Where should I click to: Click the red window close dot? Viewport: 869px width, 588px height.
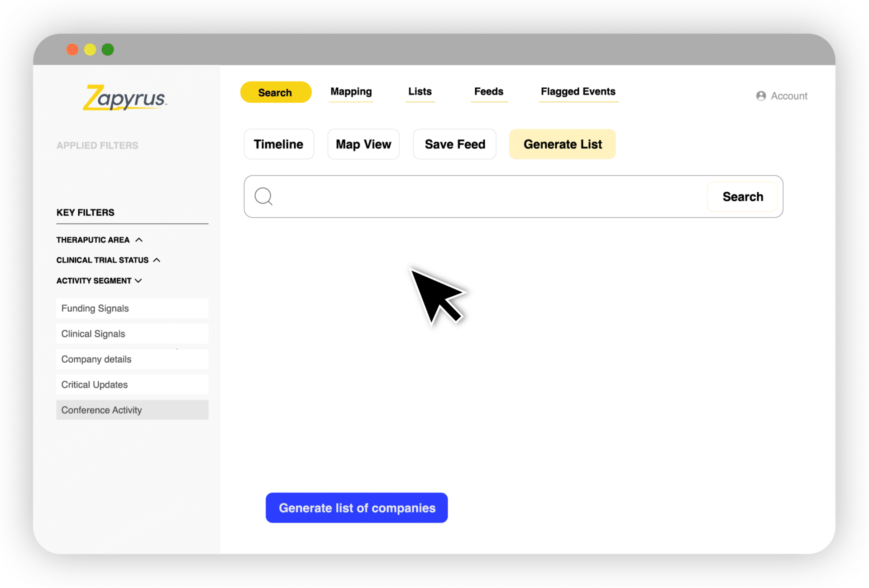pyautogui.click(x=72, y=49)
